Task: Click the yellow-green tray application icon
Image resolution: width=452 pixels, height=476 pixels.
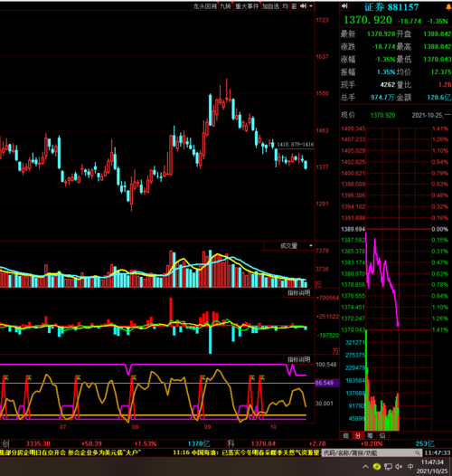Action: (377, 466)
